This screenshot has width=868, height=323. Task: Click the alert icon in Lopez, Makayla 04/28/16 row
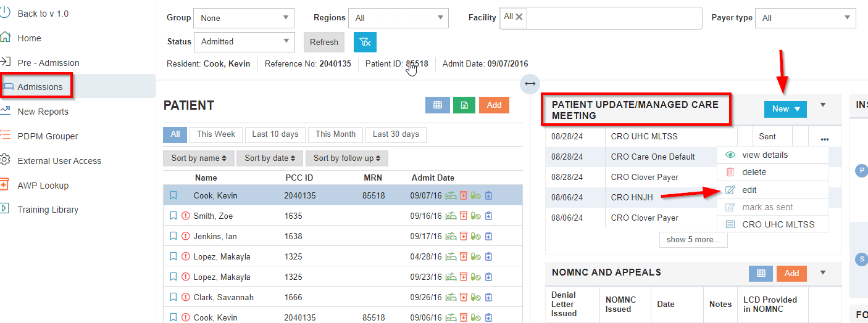point(186,257)
